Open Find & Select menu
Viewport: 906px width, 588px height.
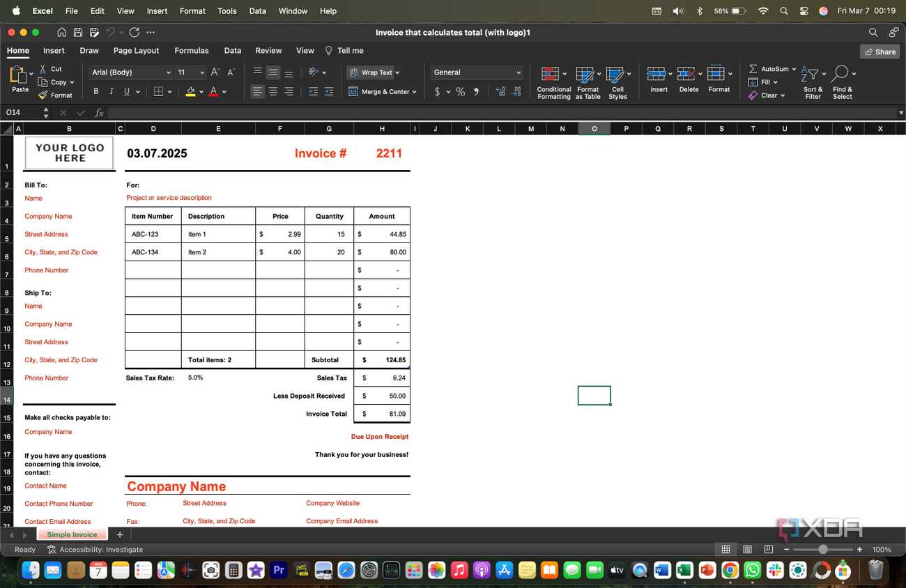(843, 83)
